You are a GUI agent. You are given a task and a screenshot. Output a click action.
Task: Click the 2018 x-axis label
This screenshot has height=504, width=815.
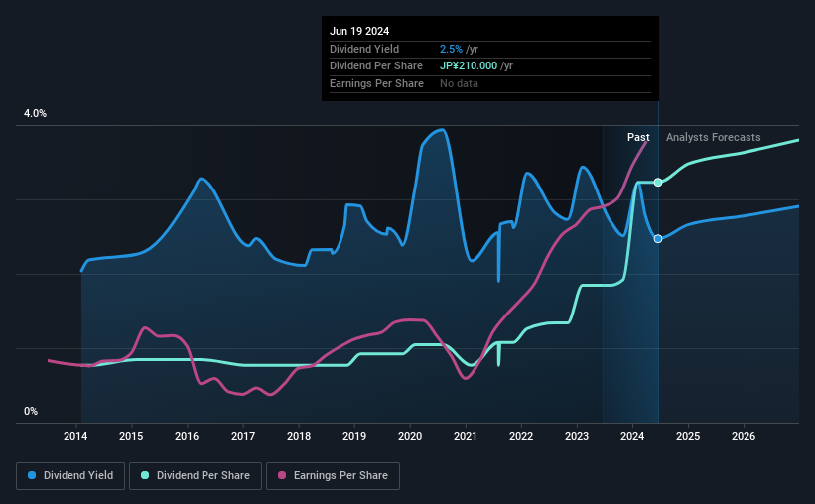tap(299, 436)
